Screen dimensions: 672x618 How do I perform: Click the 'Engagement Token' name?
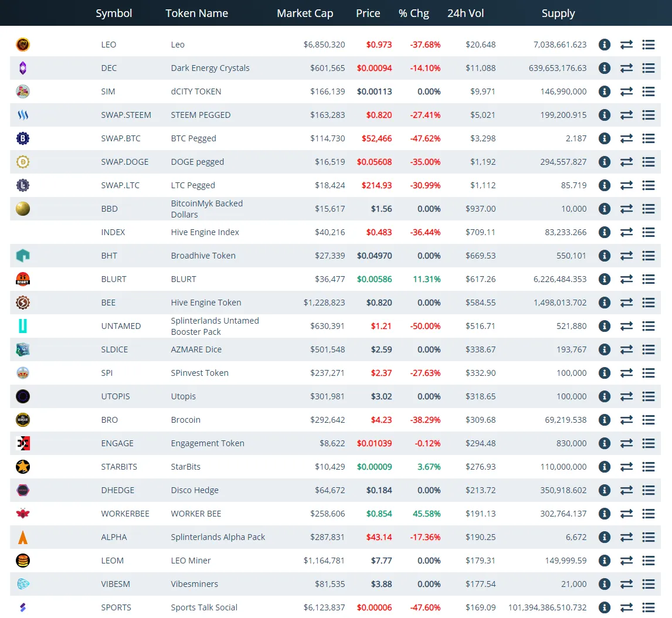coord(208,443)
